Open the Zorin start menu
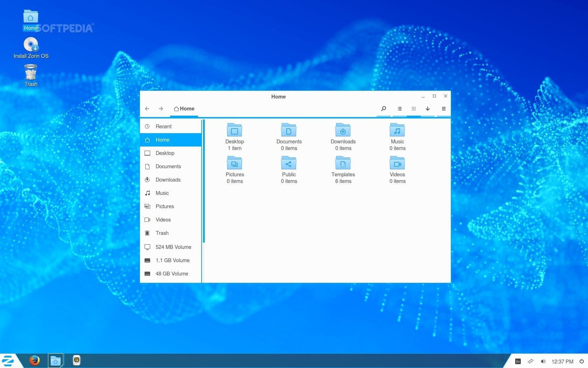588x368 pixels. tap(8, 361)
